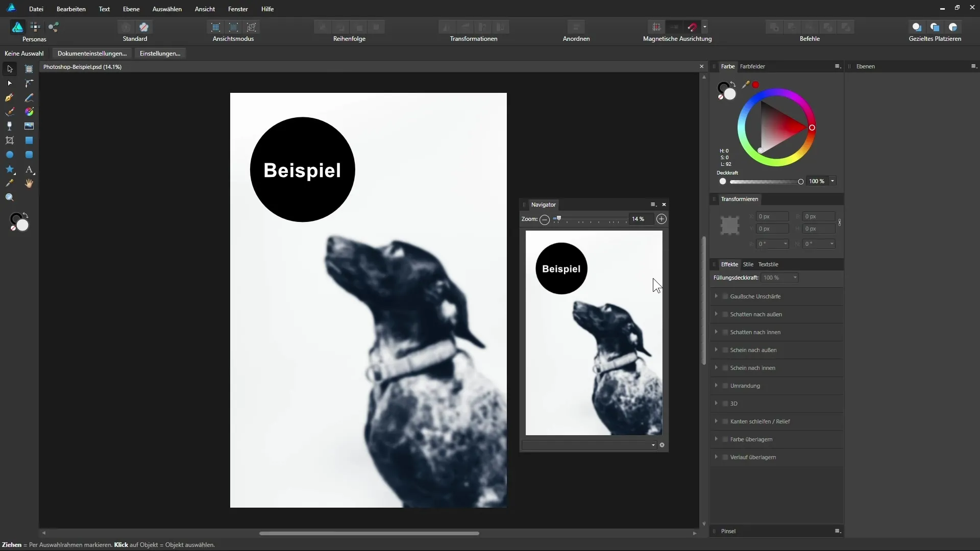Switch to the Export persona
The width and height of the screenshot is (980, 551).
[x=54, y=27]
